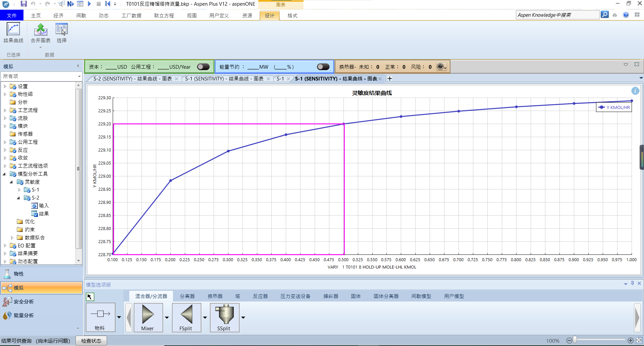The image size is (644, 346).
Task: Select the 模拟 environment button
Action: [41, 288]
